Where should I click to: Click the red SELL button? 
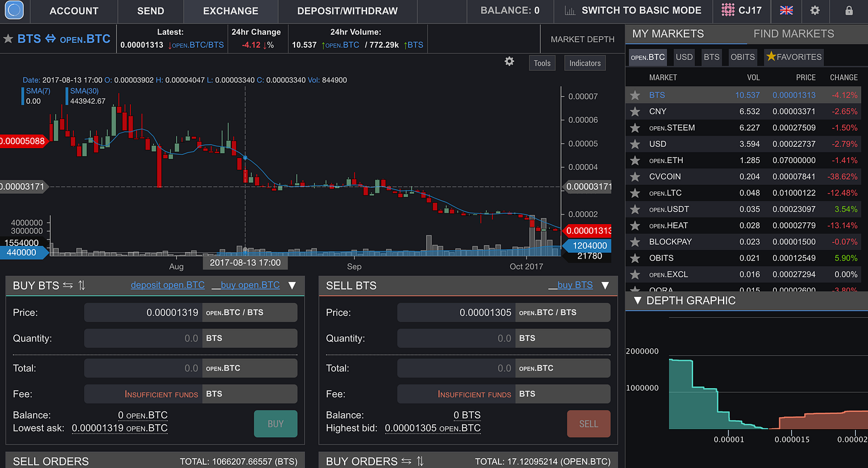[588, 424]
